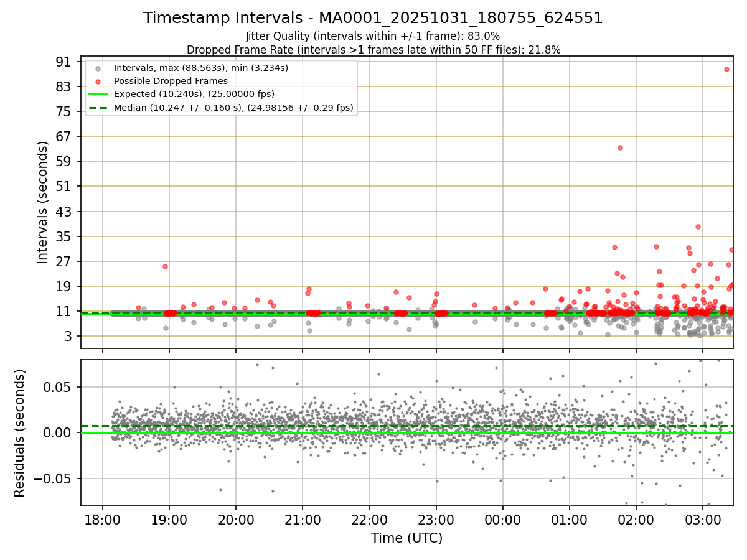Click legend entry starting with 'Median (10.247'
747x560 pixels.
(x=233, y=108)
